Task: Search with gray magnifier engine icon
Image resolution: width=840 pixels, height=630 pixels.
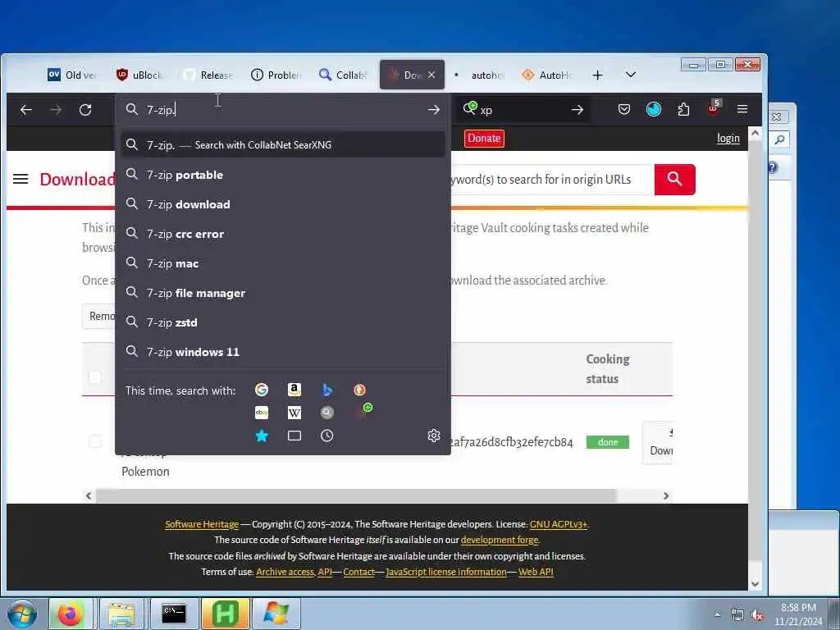Action: (326, 413)
